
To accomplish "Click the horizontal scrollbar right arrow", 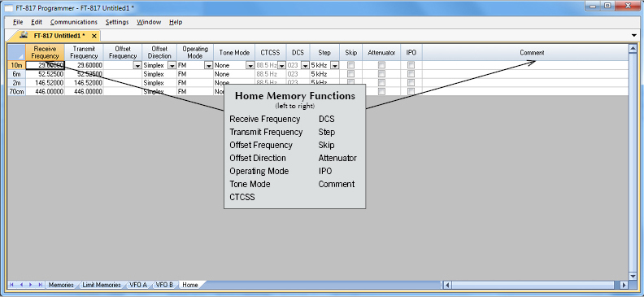I will (624, 285).
